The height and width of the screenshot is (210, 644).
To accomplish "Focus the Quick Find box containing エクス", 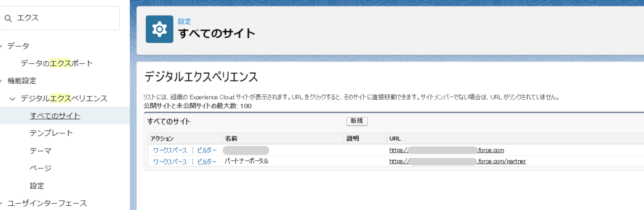I will tap(60, 18).
